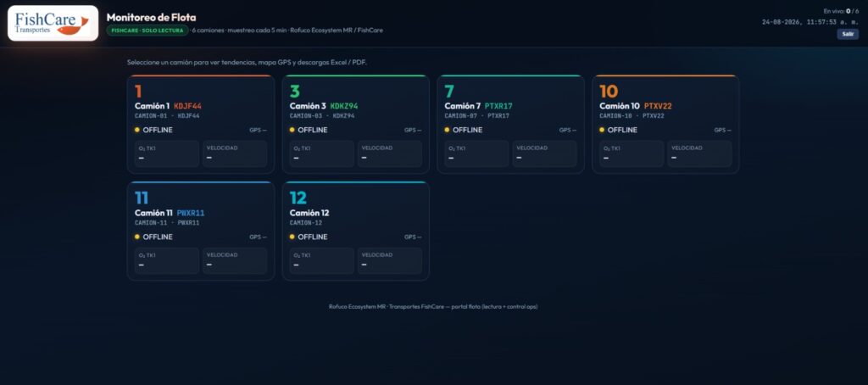The image size is (868, 385).
Task: Click Camión 1 yellow offline status dot
Action: coord(137,130)
